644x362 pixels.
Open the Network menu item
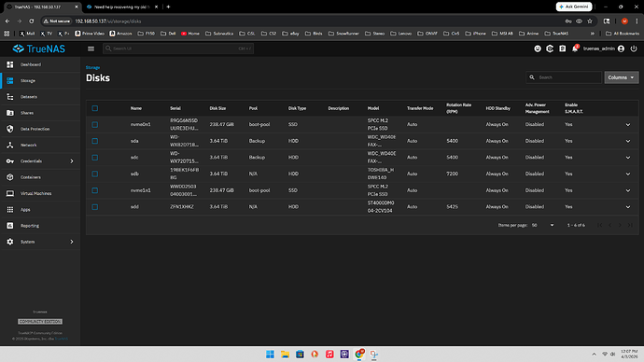(40, 145)
